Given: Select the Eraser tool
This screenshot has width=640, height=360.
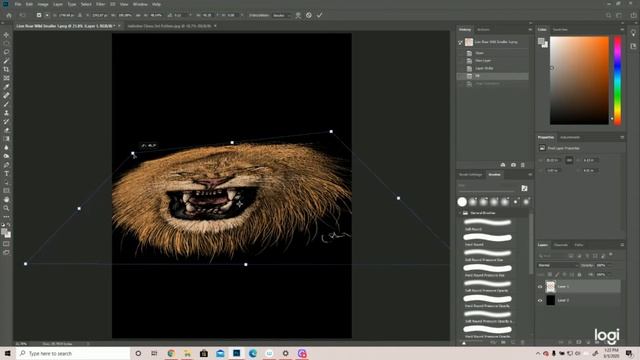Looking at the screenshot, I should click(6, 130).
